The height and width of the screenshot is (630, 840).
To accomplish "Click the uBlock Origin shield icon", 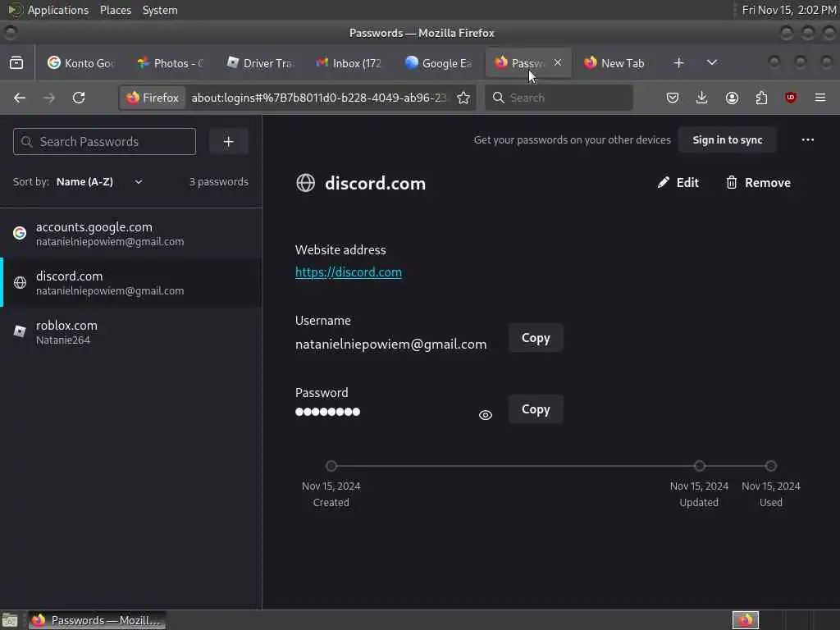I will 790,98.
